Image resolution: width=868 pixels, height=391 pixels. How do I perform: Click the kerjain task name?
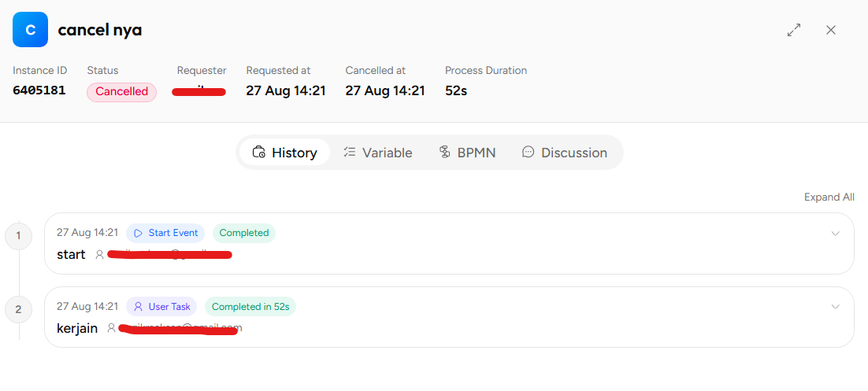coord(77,329)
